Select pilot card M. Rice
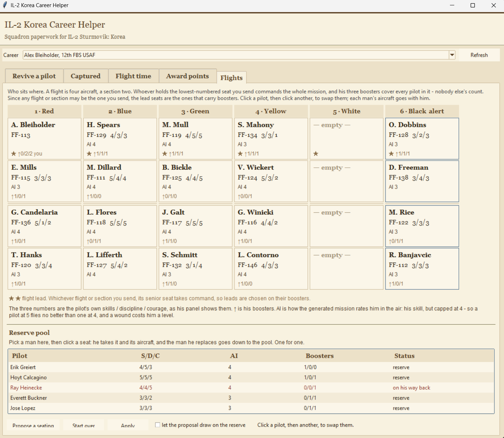Image resolution: width=504 pixels, height=438 pixels. [x=422, y=226]
